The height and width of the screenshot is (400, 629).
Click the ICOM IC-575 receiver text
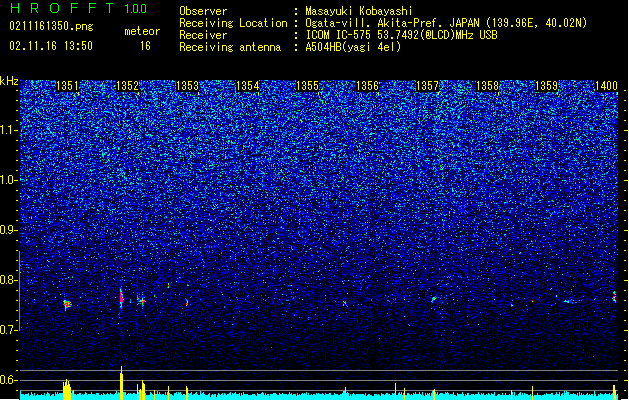click(402, 35)
